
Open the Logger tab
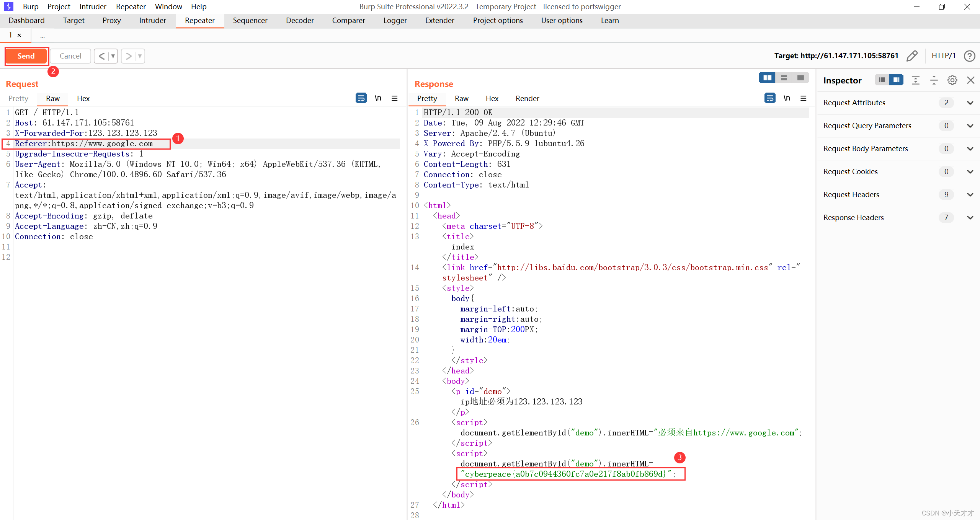395,20
